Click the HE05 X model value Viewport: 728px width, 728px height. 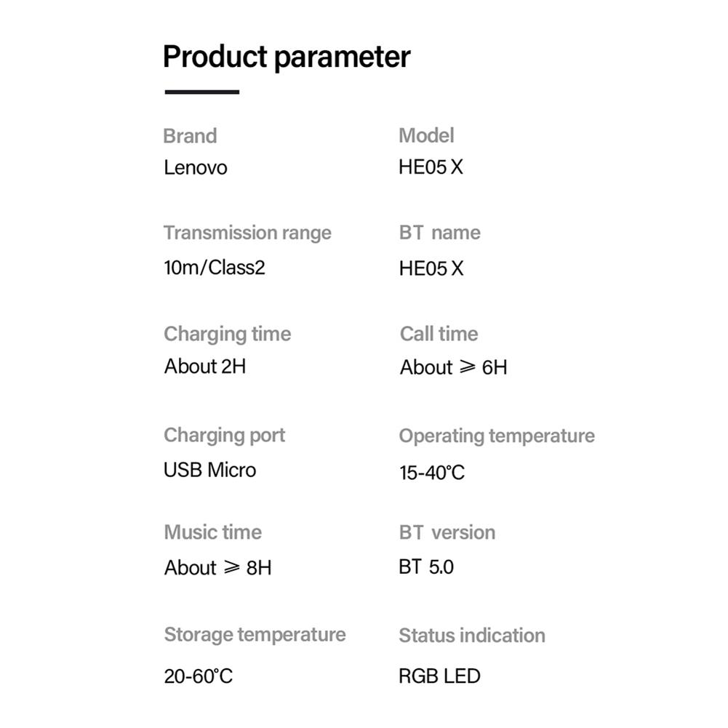pos(431,167)
